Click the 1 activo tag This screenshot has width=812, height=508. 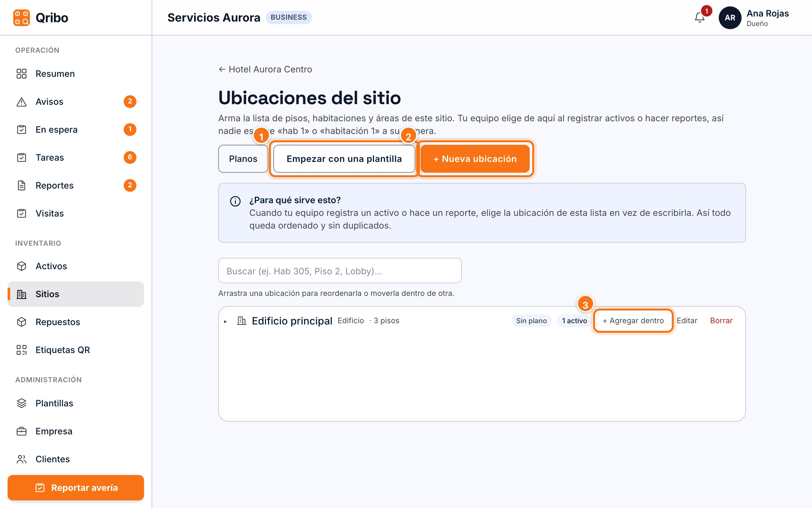574,321
